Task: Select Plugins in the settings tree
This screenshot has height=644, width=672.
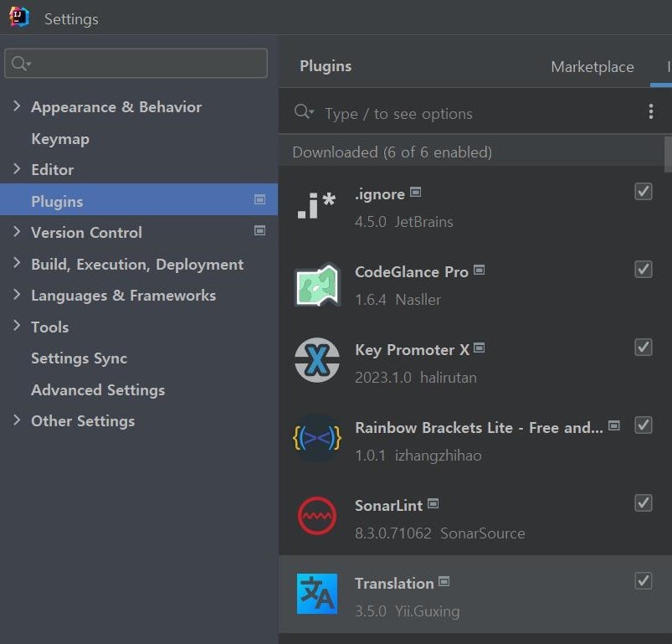Action: click(139, 200)
